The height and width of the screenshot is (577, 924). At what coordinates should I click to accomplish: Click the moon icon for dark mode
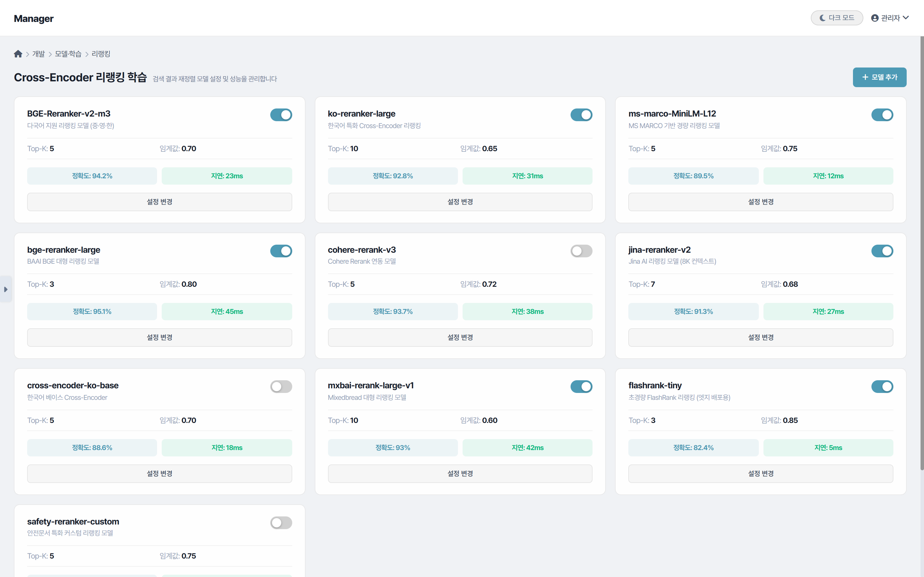click(x=822, y=18)
